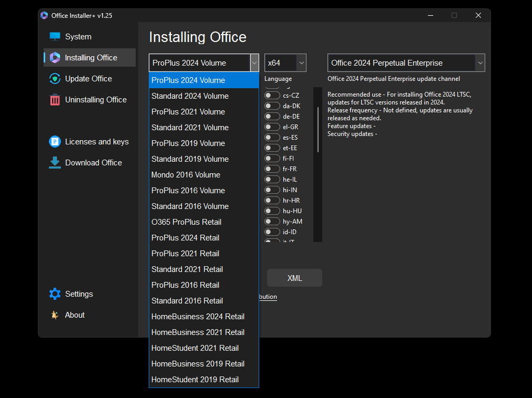This screenshot has height=398, width=532.
Task: Enable the da-DK language toggle
Action: coord(272,106)
